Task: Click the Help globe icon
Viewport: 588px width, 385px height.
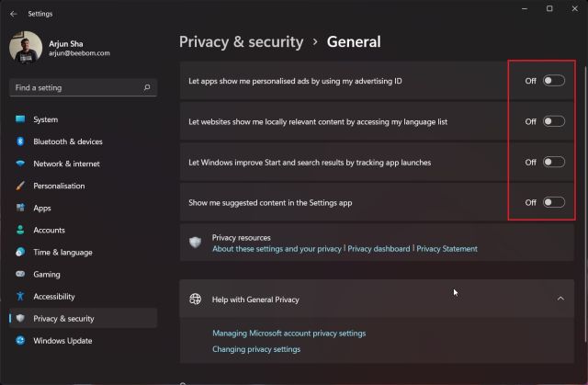Action: tap(195, 300)
